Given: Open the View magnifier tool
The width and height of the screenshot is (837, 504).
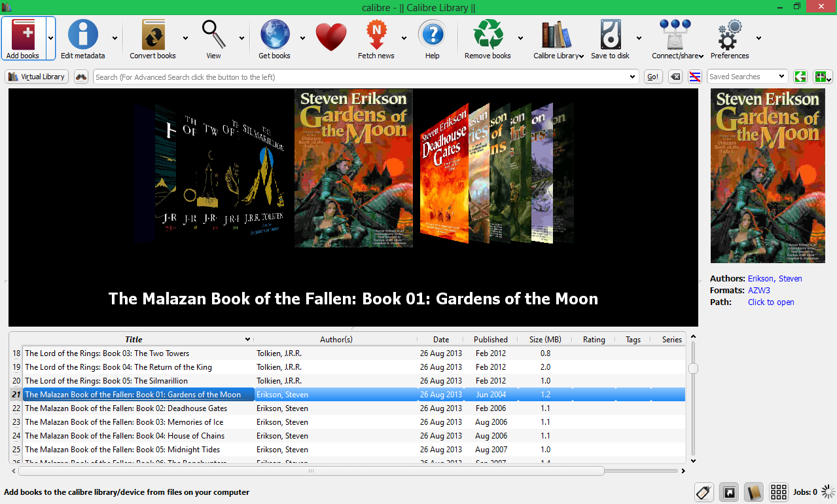Looking at the screenshot, I should pyautogui.click(x=213, y=35).
